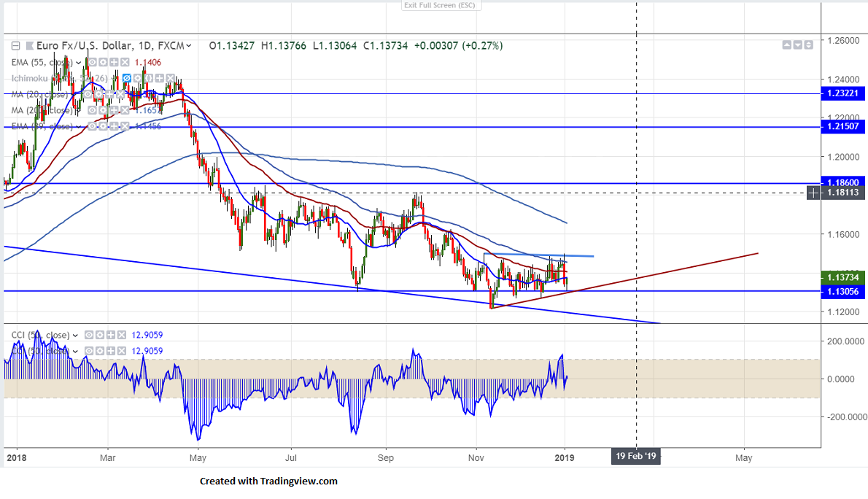This screenshot has height=499, width=868.
Task: Open Ichimoku source code braces icon
Action: point(148,78)
